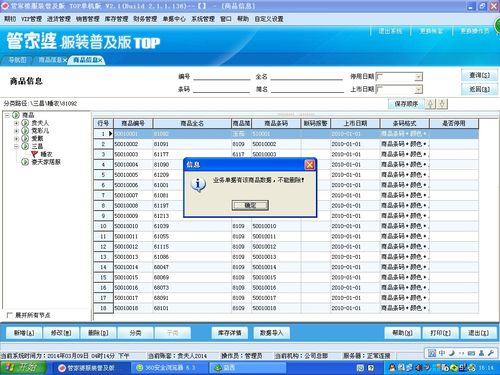This screenshot has width=500, height=375.
Task: Click the 全名 input field
Action: pos(307,76)
